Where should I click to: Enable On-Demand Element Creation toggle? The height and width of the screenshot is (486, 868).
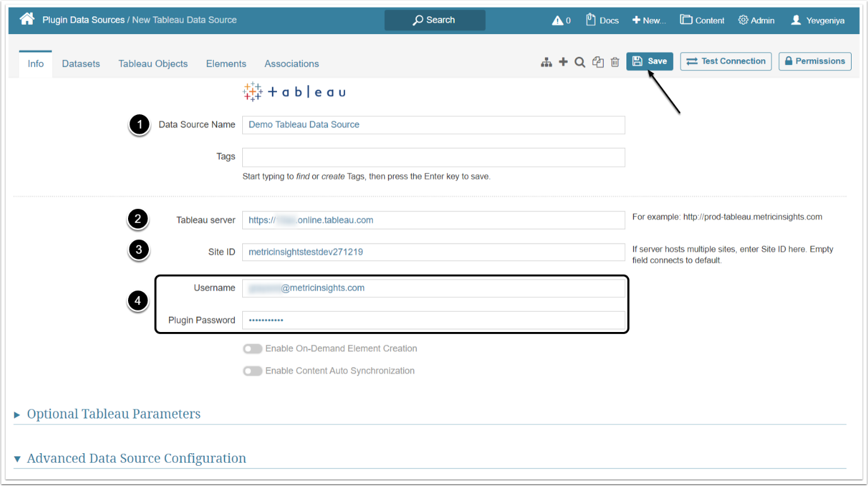pos(253,348)
